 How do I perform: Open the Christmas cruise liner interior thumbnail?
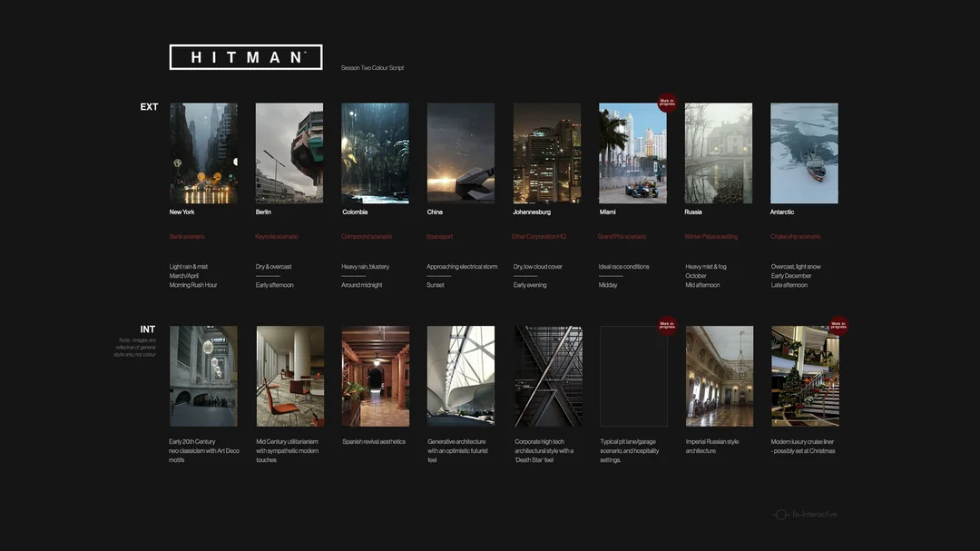coord(805,376)
